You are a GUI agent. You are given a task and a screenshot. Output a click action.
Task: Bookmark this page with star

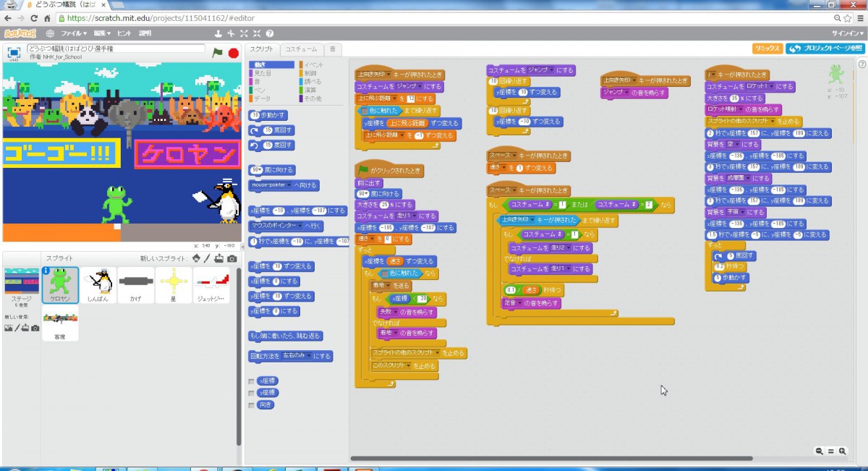pyautogui.click(x=846, y=17)
